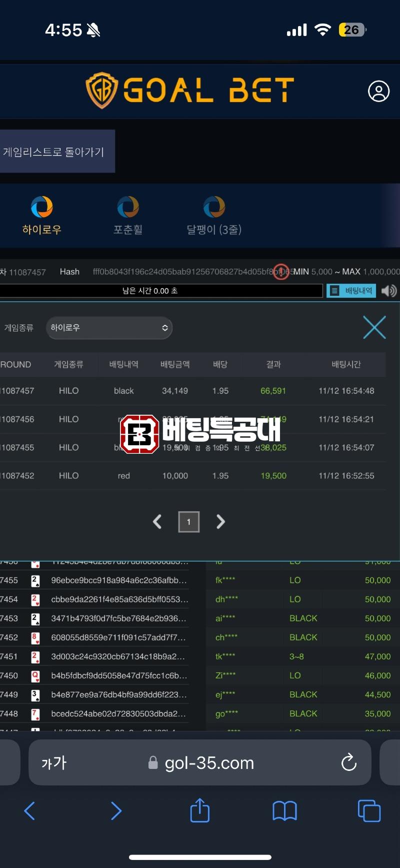Click the 배팅시간 column header

tap(346, 364)
